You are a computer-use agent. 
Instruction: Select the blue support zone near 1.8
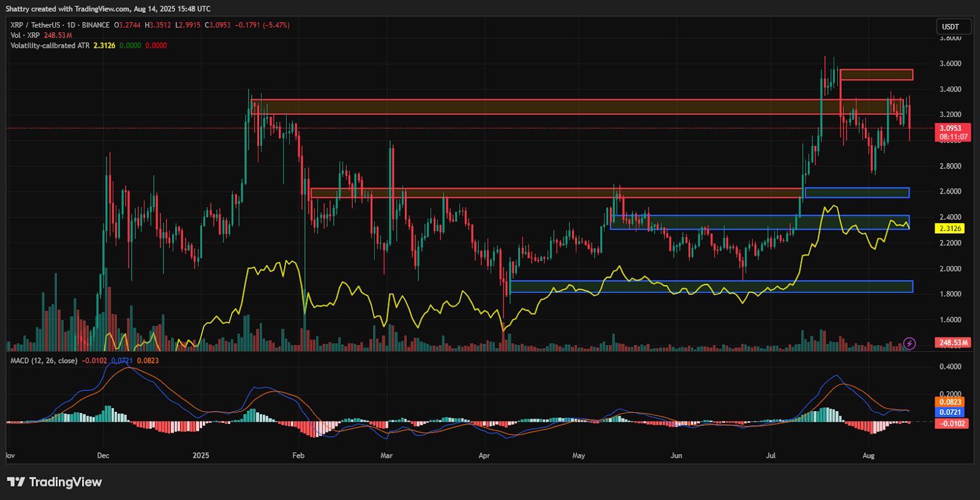click(x=711, y=286)
